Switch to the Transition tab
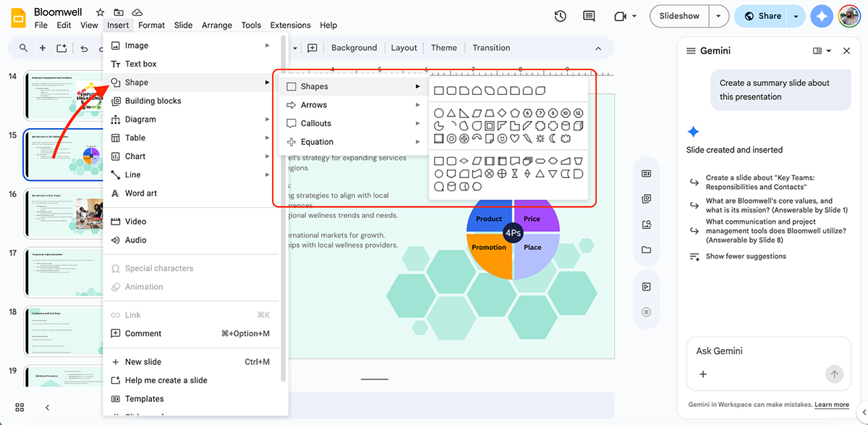868x425 pixels. [491, 48]
